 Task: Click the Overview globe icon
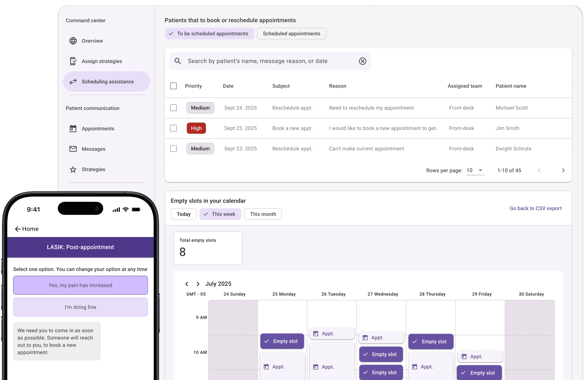pyautogui.click(x=73, y=41)
